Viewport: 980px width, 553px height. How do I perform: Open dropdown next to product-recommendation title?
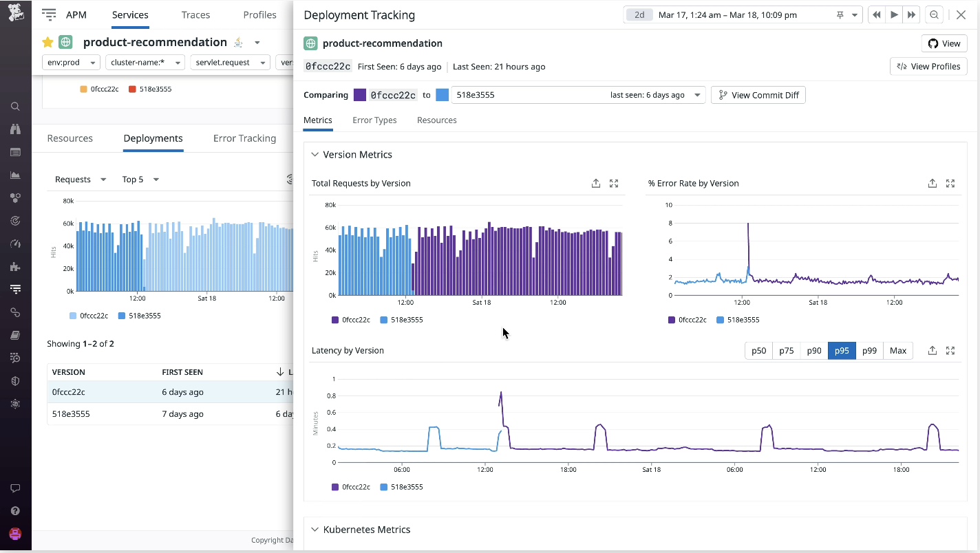(257, 43)
